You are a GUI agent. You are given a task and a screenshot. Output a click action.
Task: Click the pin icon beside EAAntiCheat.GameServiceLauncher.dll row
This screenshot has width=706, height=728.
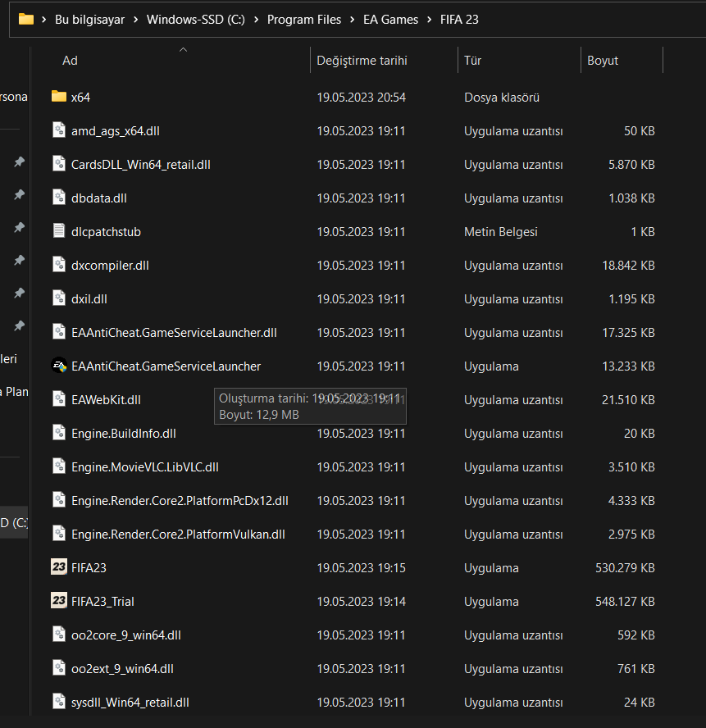(19, 326)
